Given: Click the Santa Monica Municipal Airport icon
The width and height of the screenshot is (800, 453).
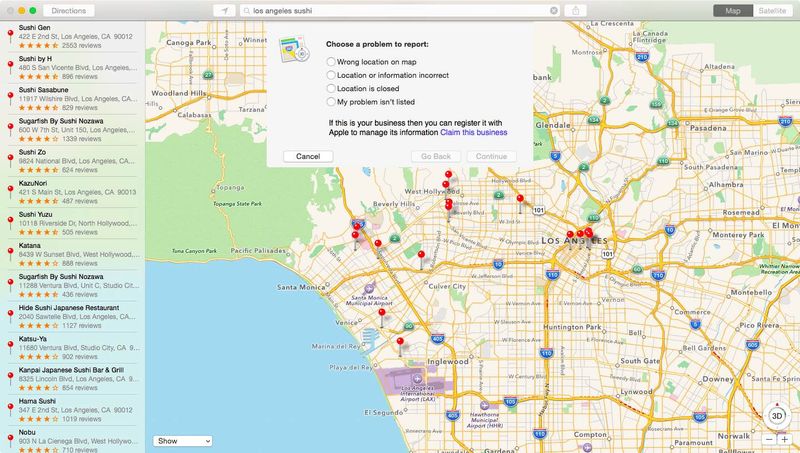Looking at the screenshot, I should (x=369, y=289).
